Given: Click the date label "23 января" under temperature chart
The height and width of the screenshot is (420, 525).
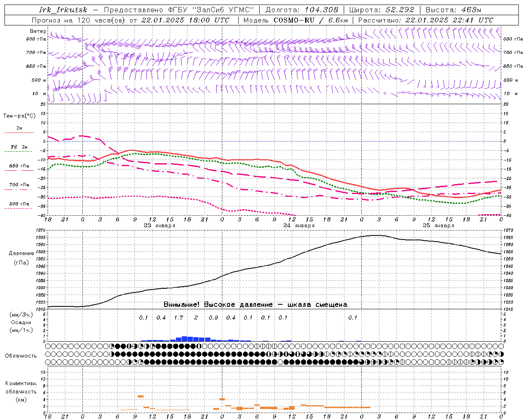Looking at the screenshot, I should pyautogui.click(x=159, y=226).
